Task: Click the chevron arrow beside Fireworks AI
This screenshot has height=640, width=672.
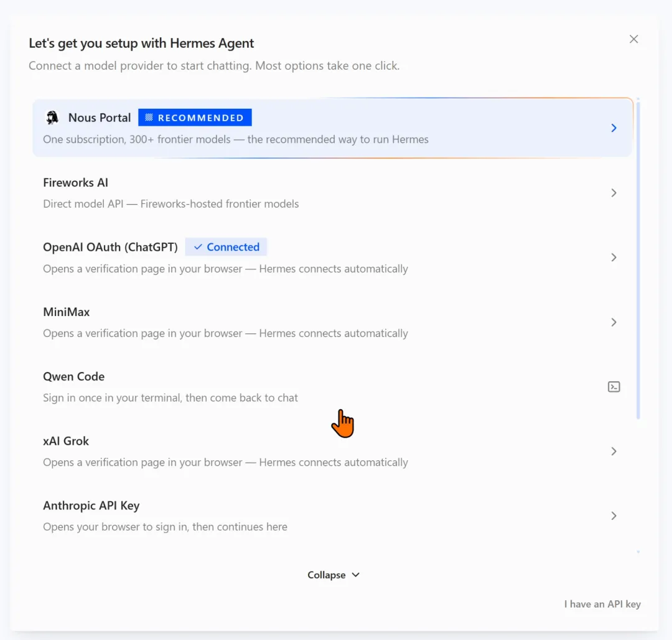Action: point(614,193)
